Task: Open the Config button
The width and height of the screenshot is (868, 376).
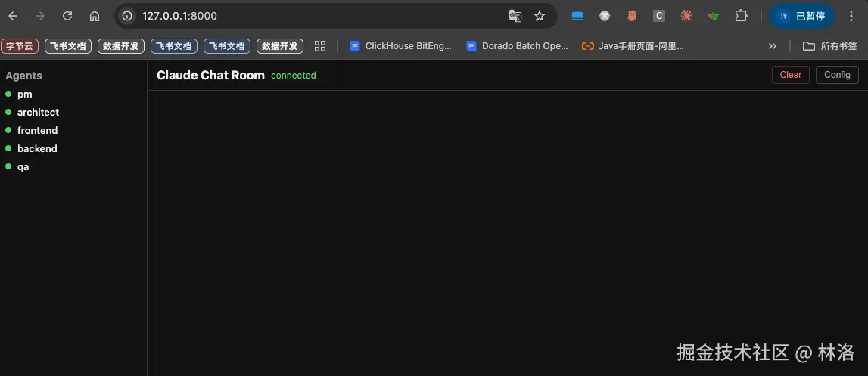Action: (x=837, y=75)
